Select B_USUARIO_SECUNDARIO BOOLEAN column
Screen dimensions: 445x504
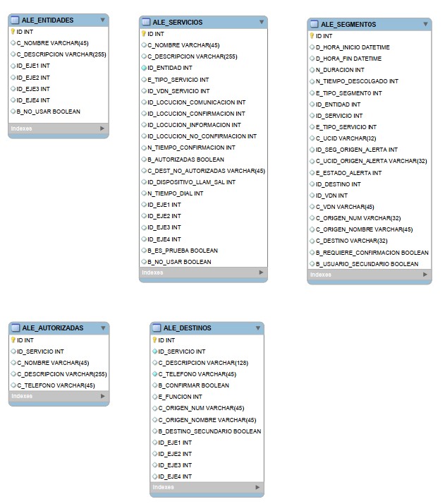[367, 264]
